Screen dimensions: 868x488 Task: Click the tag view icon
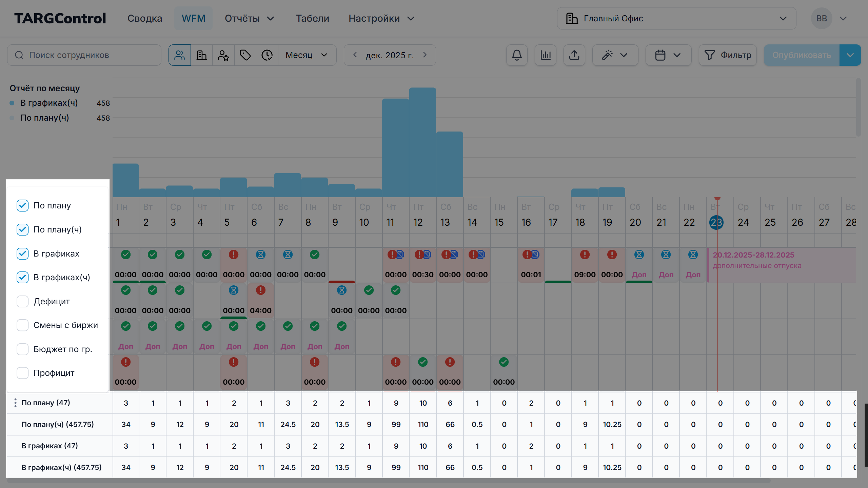[245, 55]
